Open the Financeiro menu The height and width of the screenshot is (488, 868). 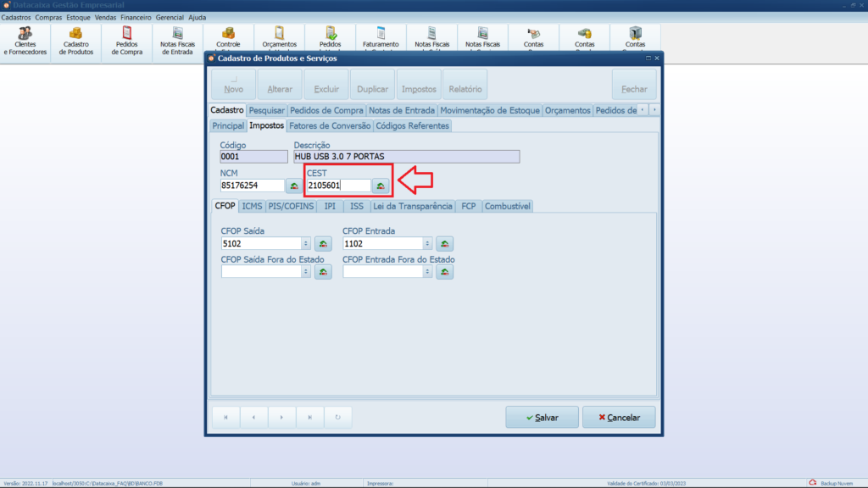click(136, 17)
